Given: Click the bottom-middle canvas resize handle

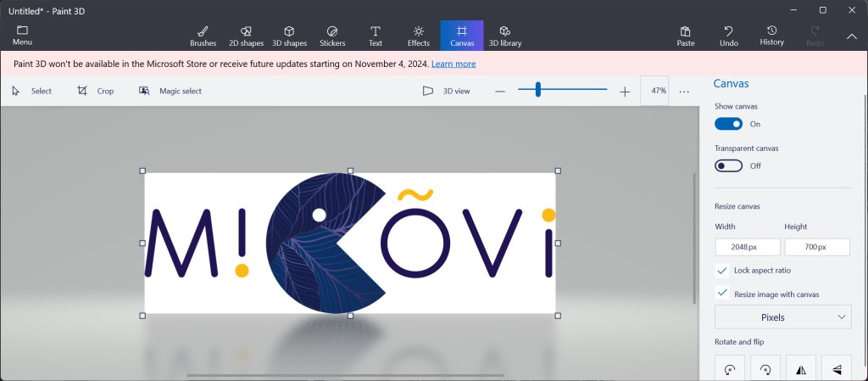Looking at the screenshot, I should (350, 316).
